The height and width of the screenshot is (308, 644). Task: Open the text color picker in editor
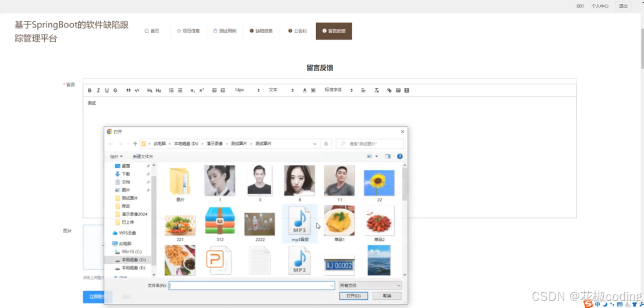[305, 90]
